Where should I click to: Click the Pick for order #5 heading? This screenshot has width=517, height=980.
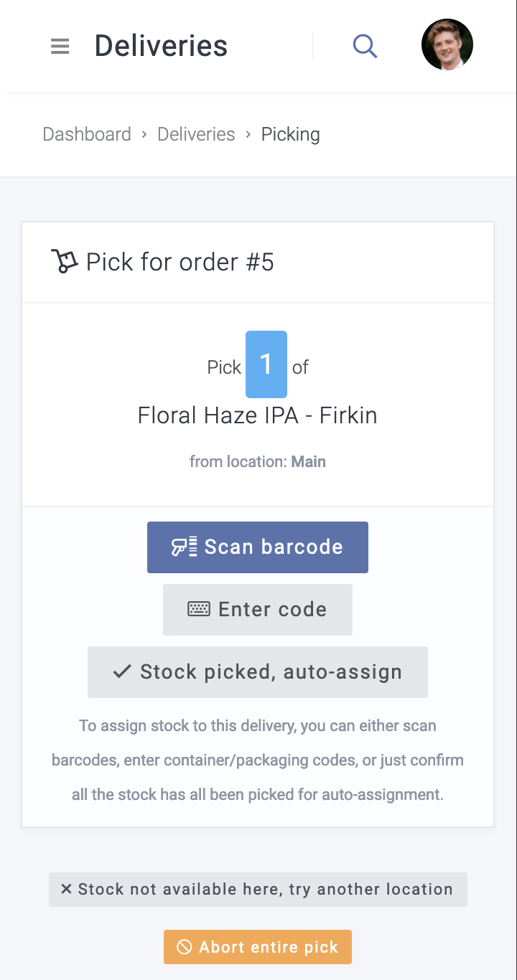180,262
